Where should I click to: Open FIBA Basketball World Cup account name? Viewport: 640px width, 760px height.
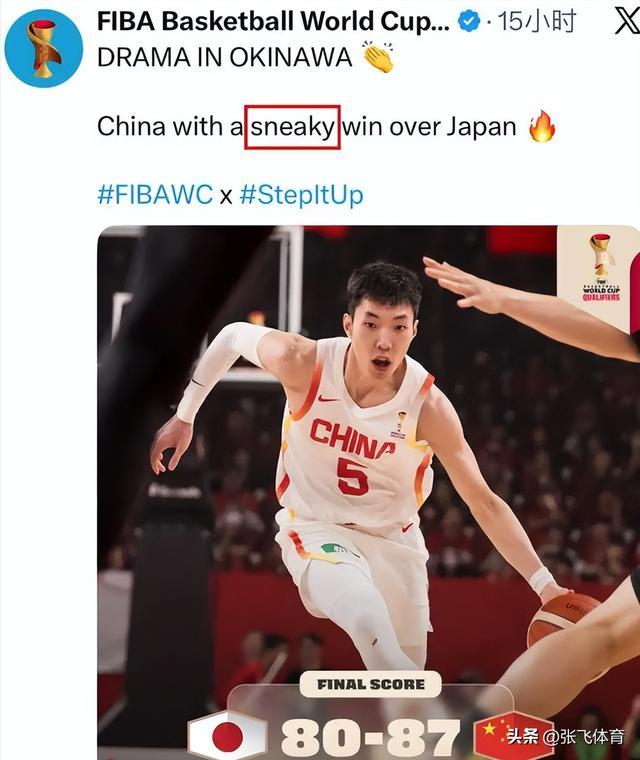(273, 22)
